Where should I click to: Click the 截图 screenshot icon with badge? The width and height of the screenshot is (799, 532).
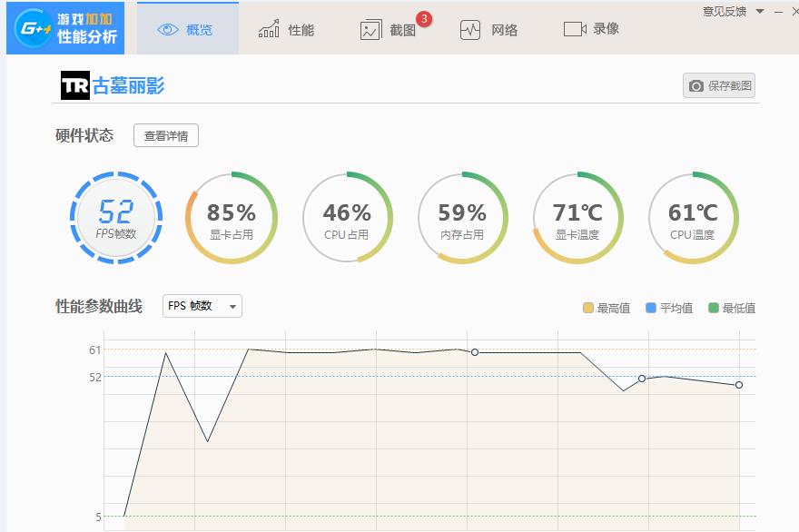point(370,30)
